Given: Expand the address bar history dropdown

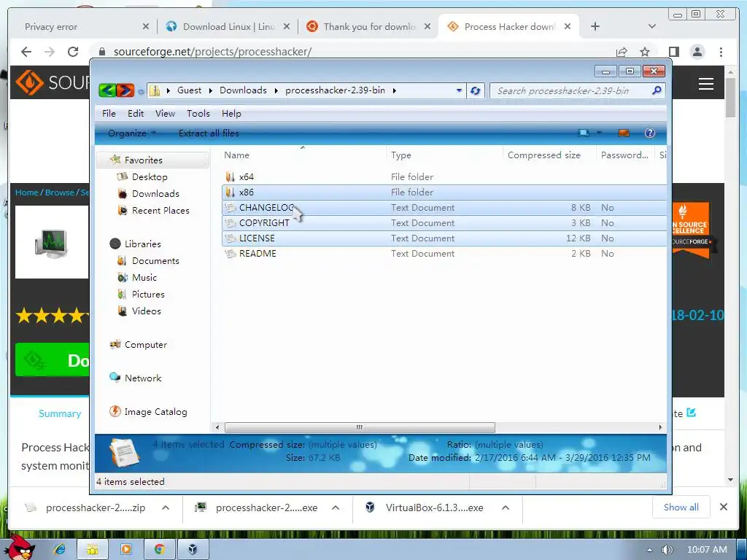Looking at the screenshot, I should [x=459, y=90].
